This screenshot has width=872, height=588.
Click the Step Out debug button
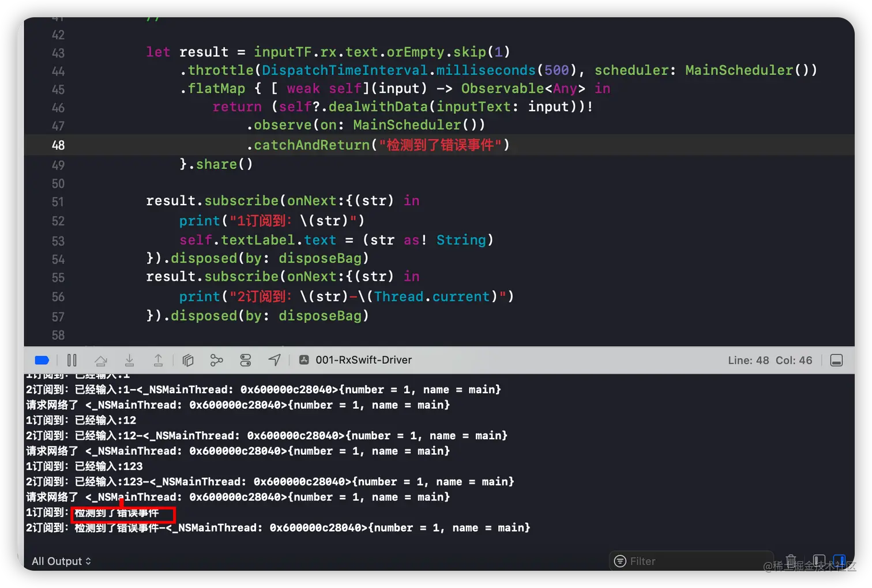(x=158, y=360)
